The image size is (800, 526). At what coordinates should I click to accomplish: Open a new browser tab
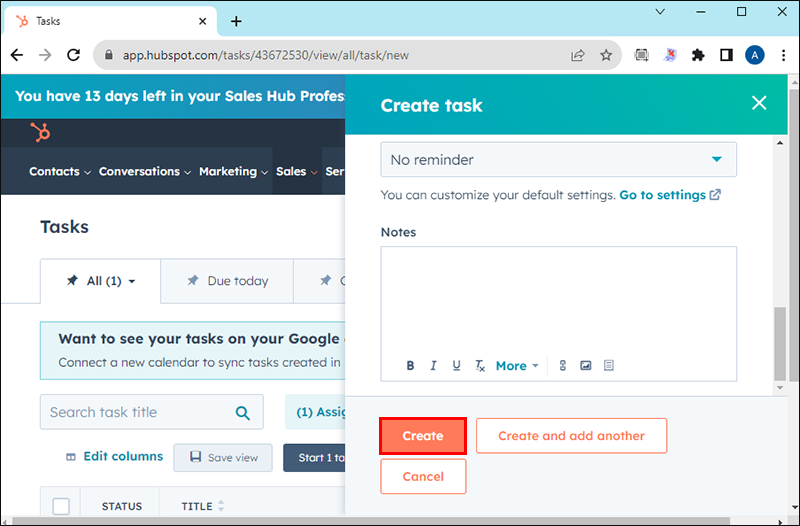coord(236,21)
